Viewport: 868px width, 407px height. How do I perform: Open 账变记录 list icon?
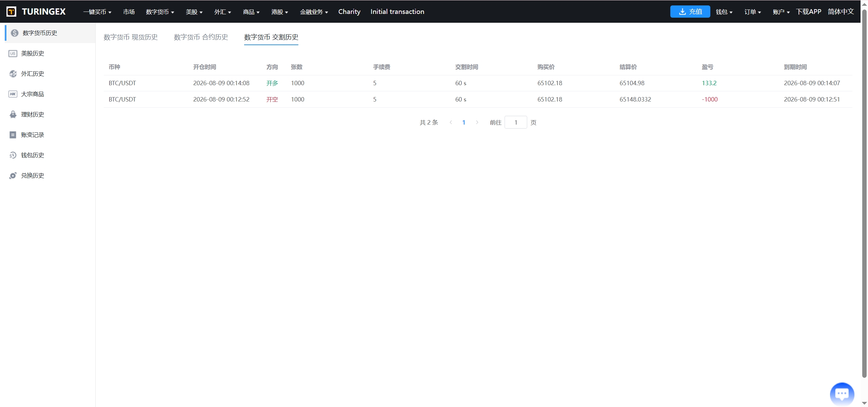coord(13,135)
